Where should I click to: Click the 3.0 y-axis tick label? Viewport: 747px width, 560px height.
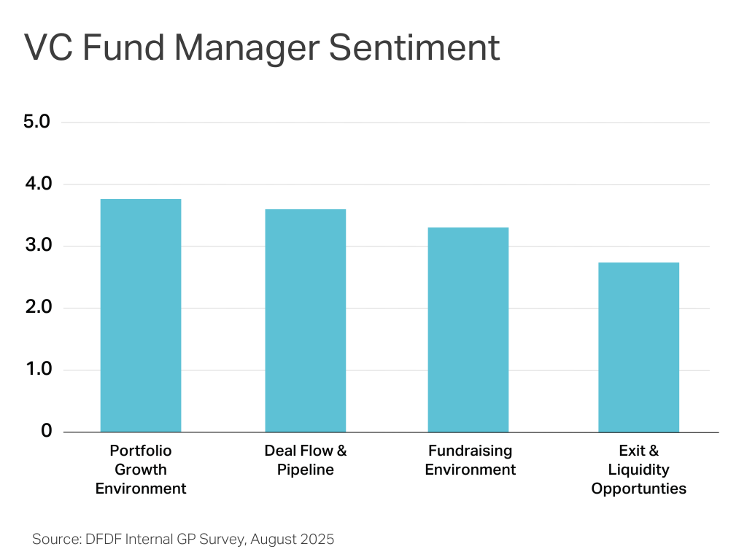tap(36, 246)
